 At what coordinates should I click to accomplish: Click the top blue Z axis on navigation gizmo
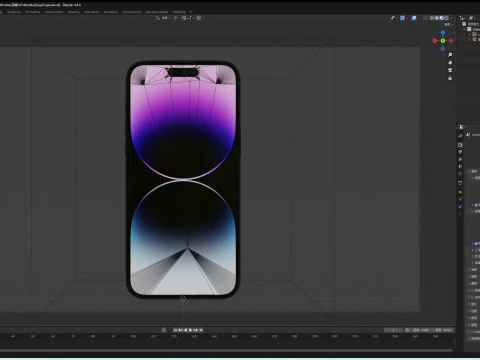(443, 32)
